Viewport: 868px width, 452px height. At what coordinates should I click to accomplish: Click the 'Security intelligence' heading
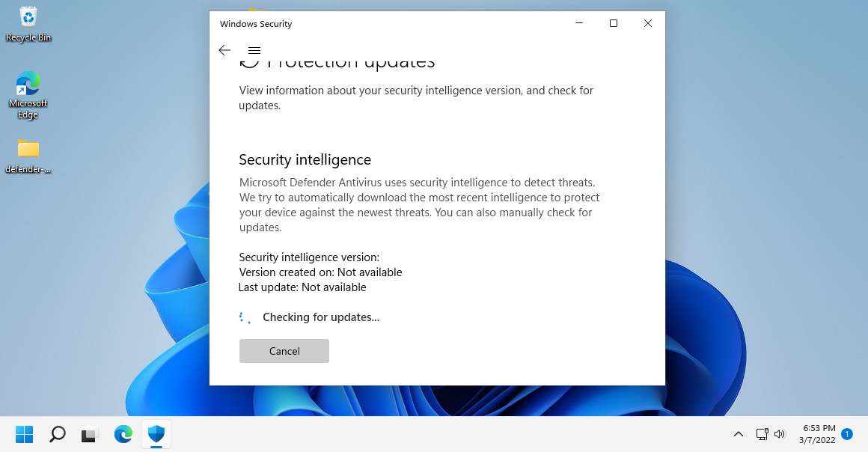click(x=305, y=159)
